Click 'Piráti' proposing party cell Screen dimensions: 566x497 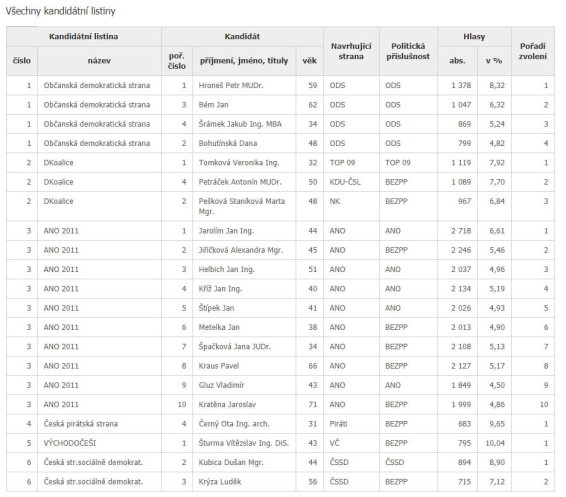tap(338, 424)
